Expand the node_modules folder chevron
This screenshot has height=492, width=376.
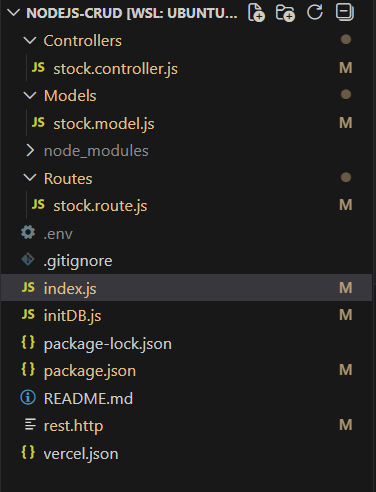click(30, 151)
